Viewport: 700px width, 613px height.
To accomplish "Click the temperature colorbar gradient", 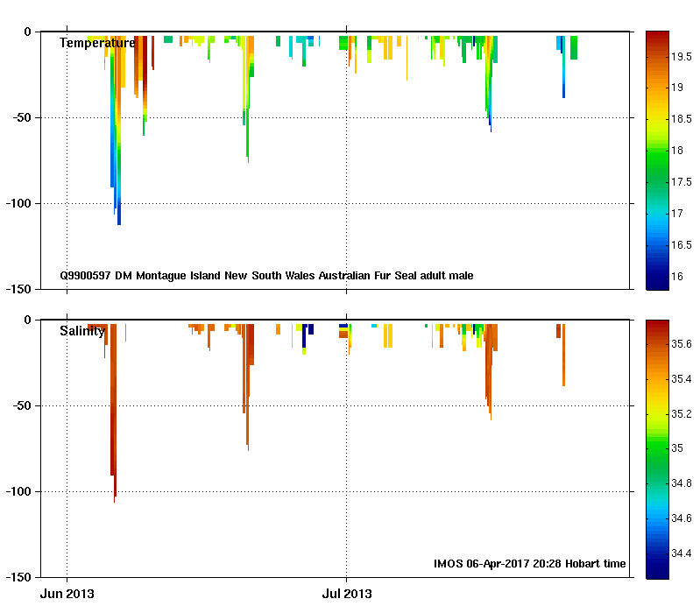I will coord(658,160).
